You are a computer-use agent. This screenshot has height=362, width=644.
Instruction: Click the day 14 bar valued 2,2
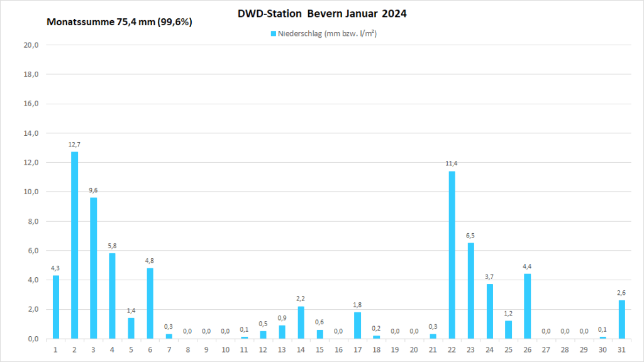coord(301,322)
